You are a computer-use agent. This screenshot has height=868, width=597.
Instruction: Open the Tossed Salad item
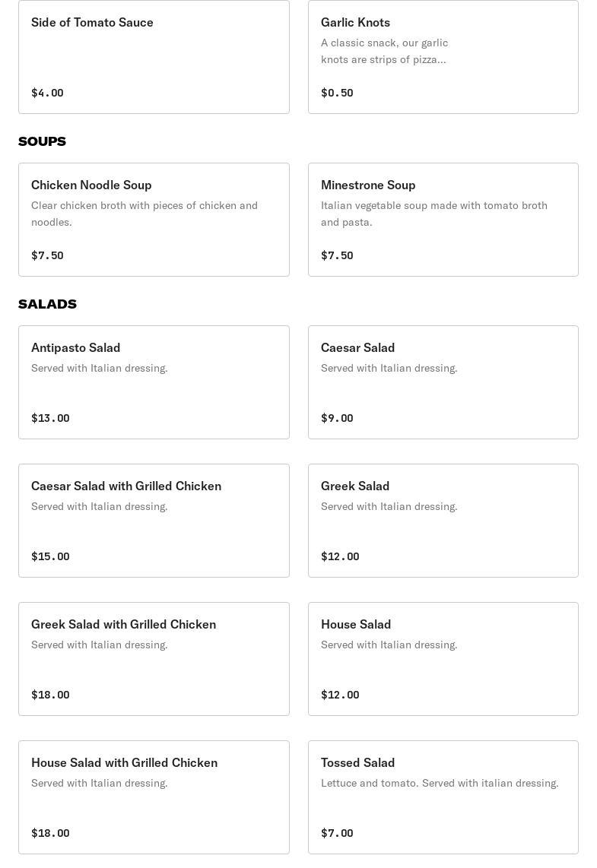[x=443, y=797]
